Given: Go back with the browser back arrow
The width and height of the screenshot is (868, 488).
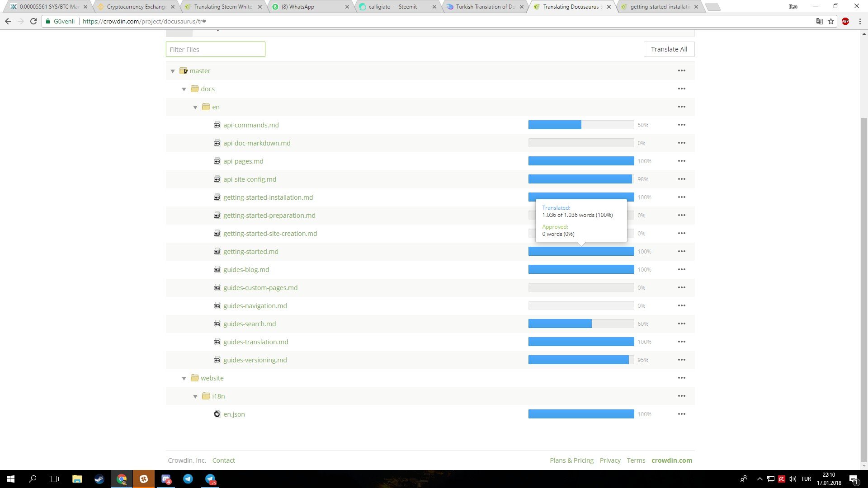Looking at the screenshot, I should pyautogui.click(x=8, y=21).
